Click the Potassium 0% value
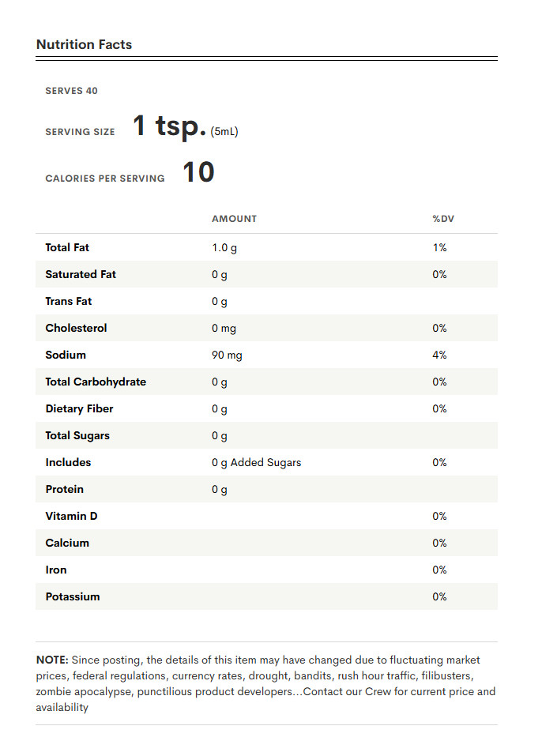Screen dimensions: 542x756 (439, 597)
